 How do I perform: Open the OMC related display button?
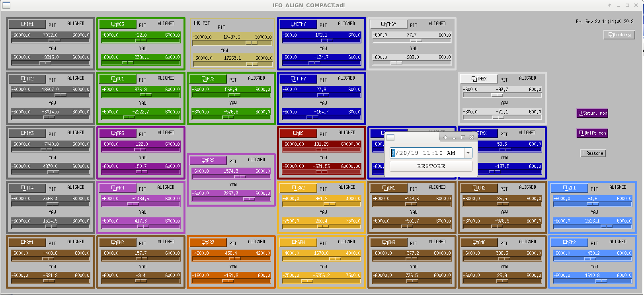[x=479, y=242]
